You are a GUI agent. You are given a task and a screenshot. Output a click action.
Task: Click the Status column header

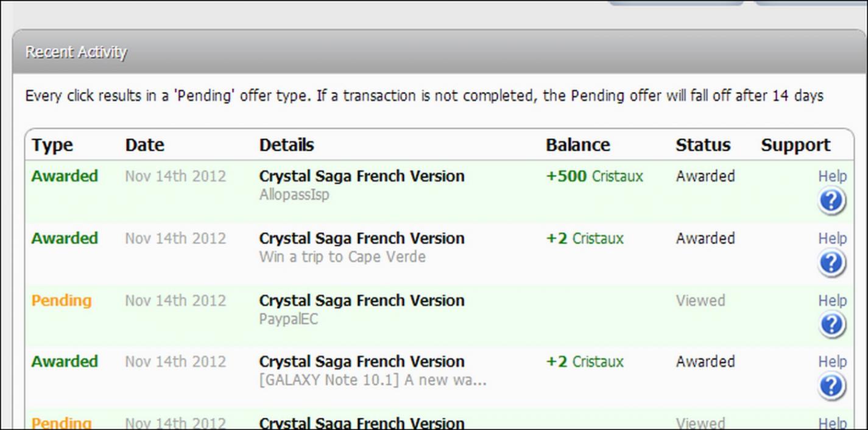(703, 145)
